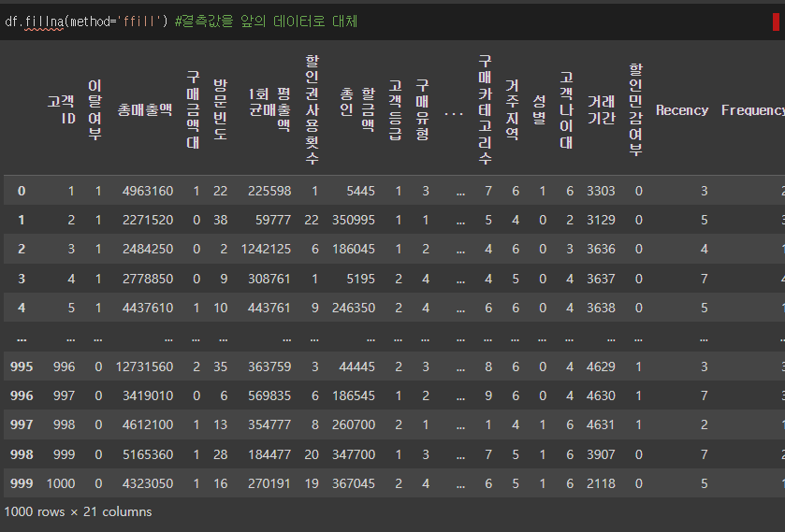Select the 거주지역 column header
The width and height of the screenshot is (785, 532).
(512, 109)
